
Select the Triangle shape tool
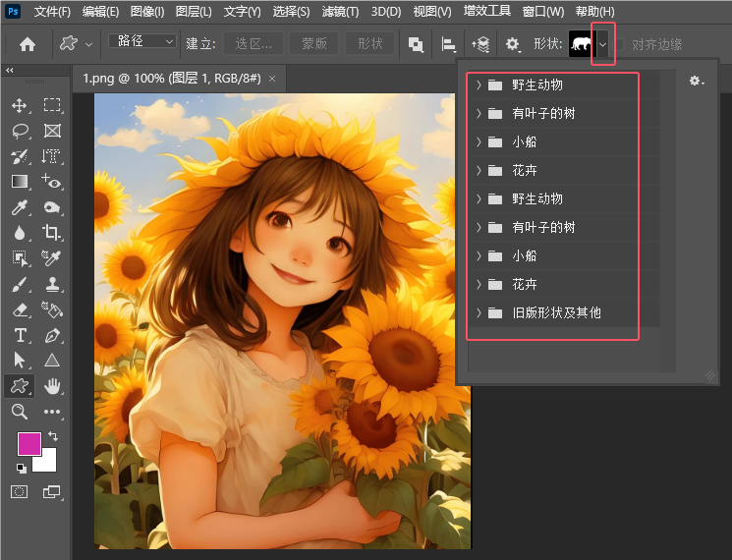[x=52, y=361]
